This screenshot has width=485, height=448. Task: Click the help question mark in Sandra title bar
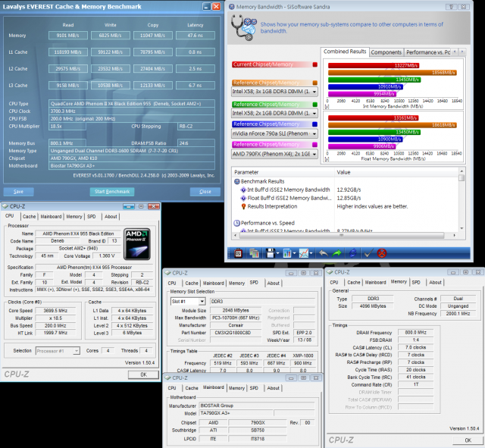452,7
